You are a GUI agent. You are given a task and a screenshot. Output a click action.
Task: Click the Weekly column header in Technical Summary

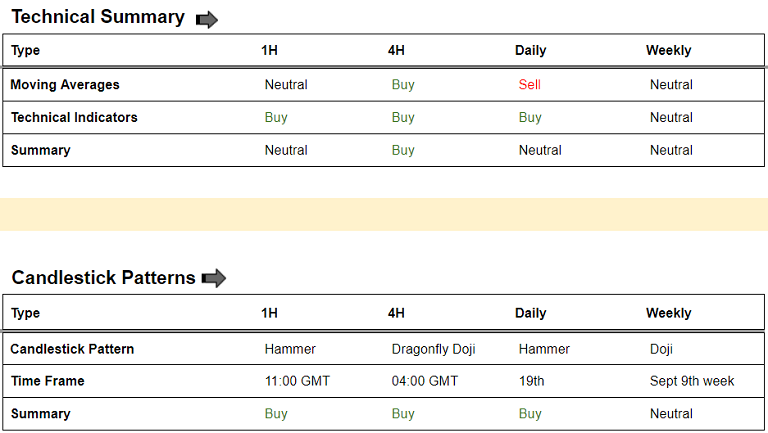[x=668, y=50]
